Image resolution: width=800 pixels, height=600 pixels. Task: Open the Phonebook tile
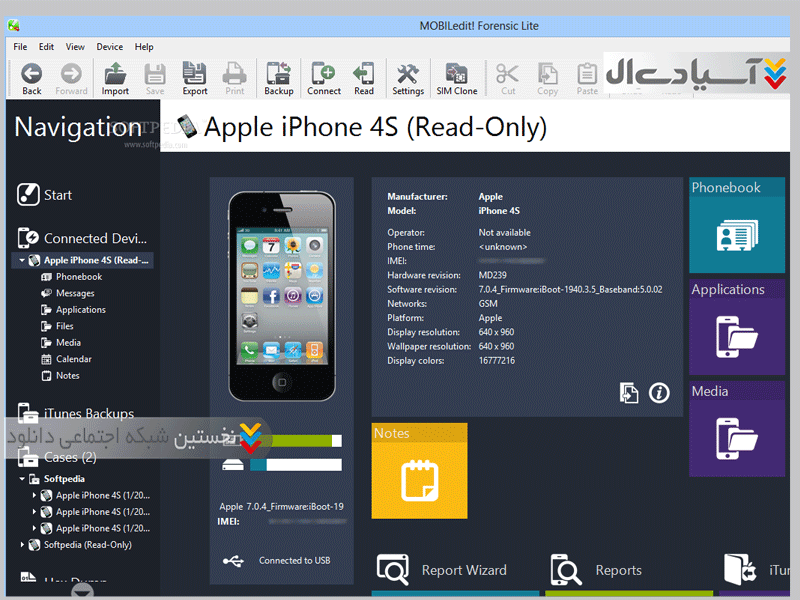click(x=737, y=228)
